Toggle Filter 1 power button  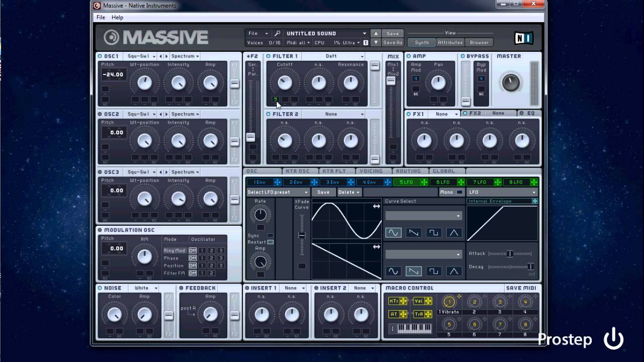point(268,56)
